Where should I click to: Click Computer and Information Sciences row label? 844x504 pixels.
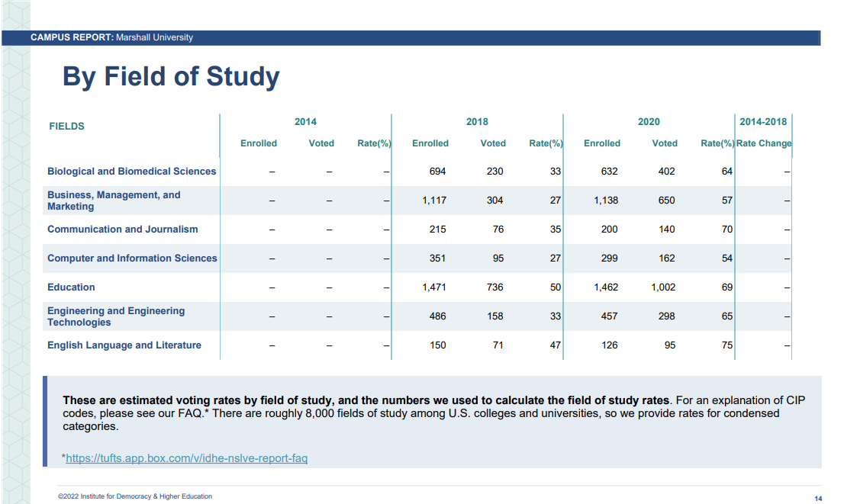click(x=132, y=258)
